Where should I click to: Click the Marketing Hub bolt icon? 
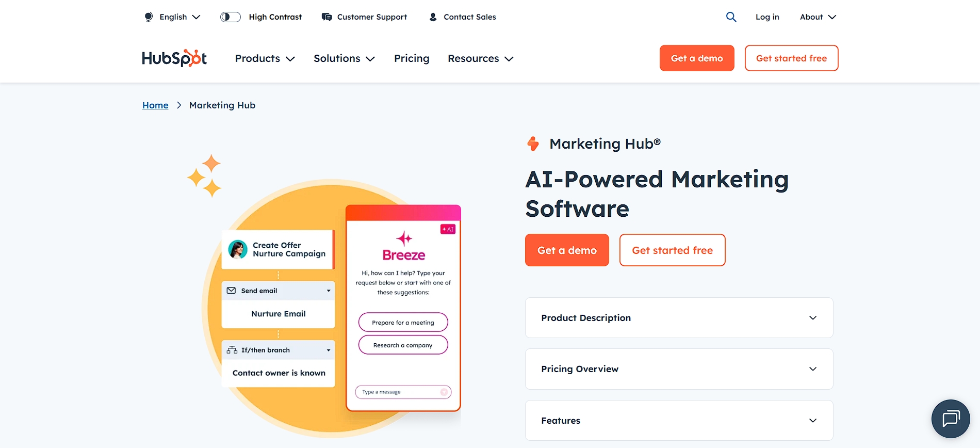[x=533, y=143]
